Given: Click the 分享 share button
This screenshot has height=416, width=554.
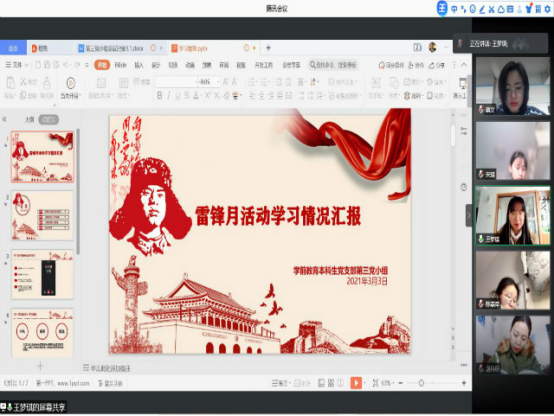Looking at the screenshot, I should (437, 65).
